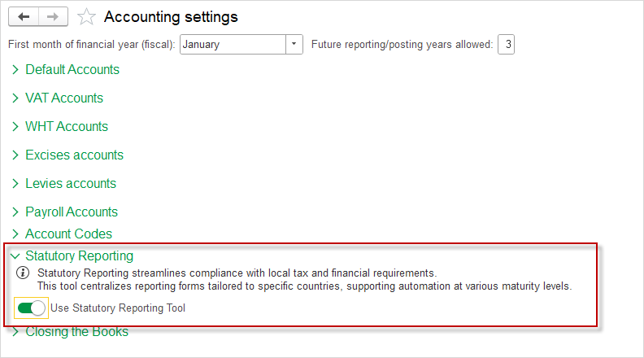Open the first fiscal month dropdown arrow

(x=294, y=45)
